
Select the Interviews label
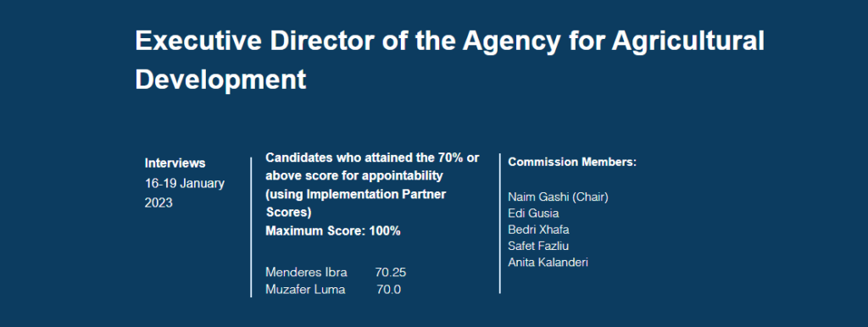175,163
